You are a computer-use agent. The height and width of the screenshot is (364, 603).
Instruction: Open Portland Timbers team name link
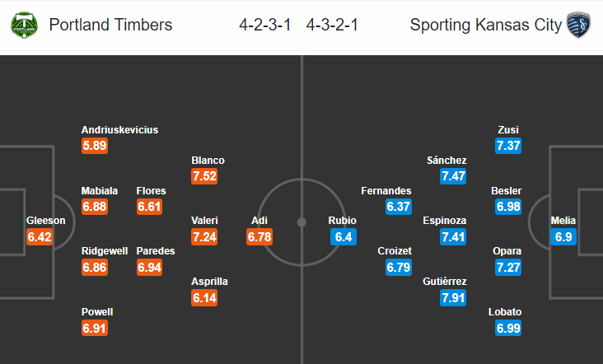click(x=110, y=25)
